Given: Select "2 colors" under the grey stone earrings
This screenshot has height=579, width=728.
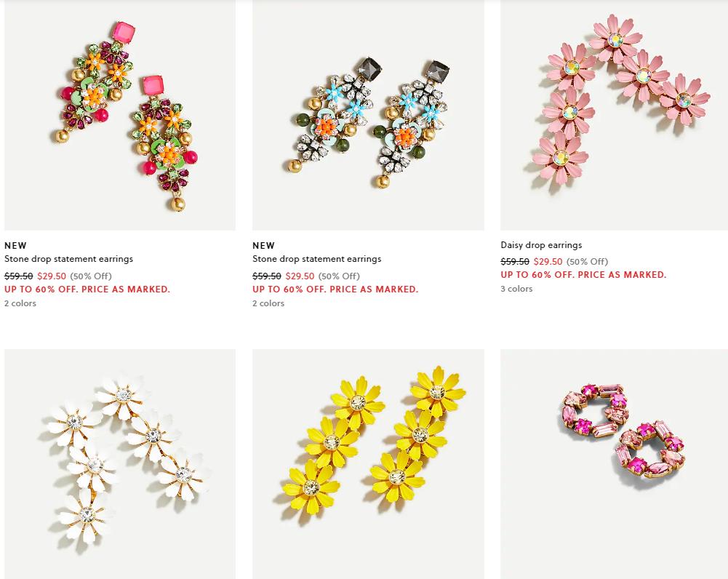Looking at the screenshot, I should pyautogui.click(x=268, y=303).
